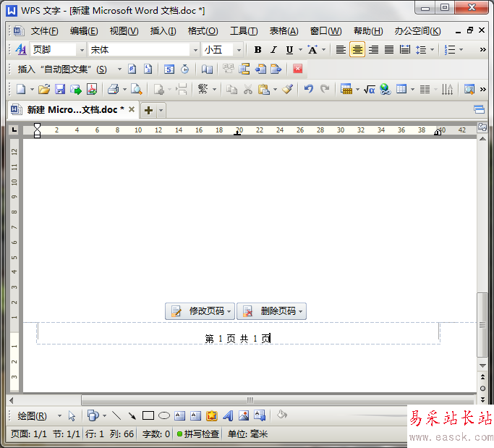
Task: Toggle italic formatting
Action: pos(273,50)
